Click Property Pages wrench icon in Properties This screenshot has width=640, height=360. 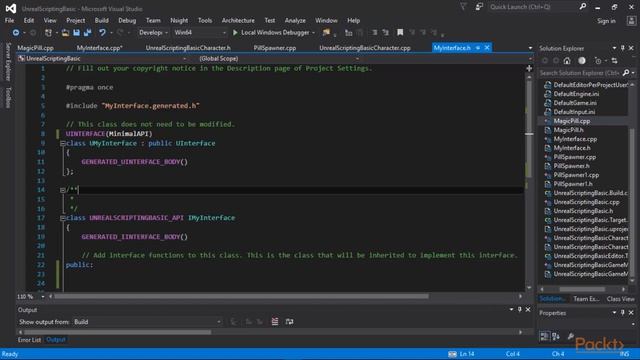click(571, 336)
